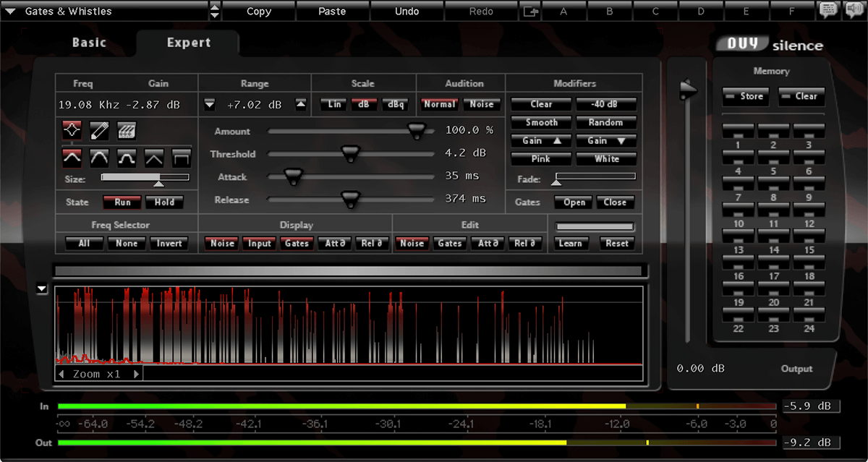Screen dimensions: 868x462
Task: Pick the square flat-top curve shape
Action: [x=182, y=158]
